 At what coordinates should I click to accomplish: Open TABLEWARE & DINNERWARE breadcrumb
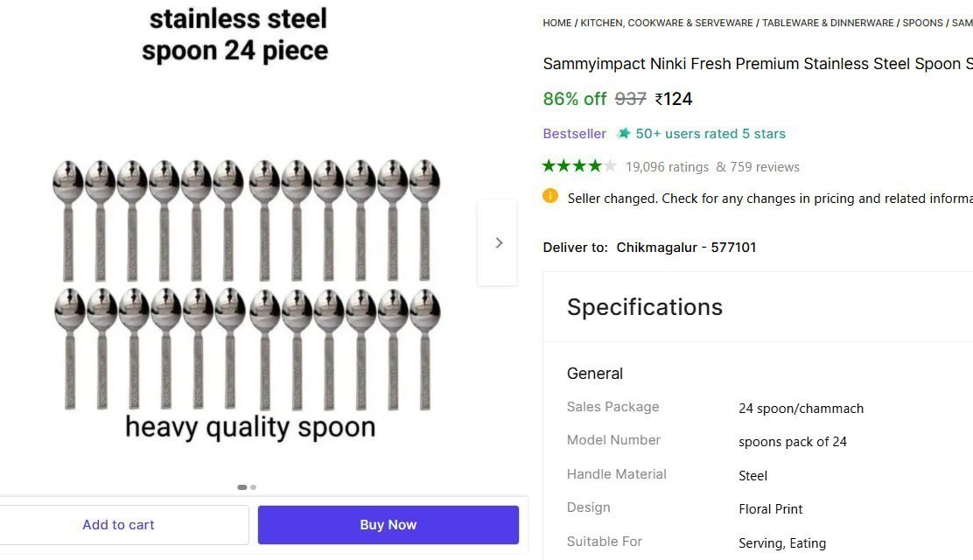[828, 23]
